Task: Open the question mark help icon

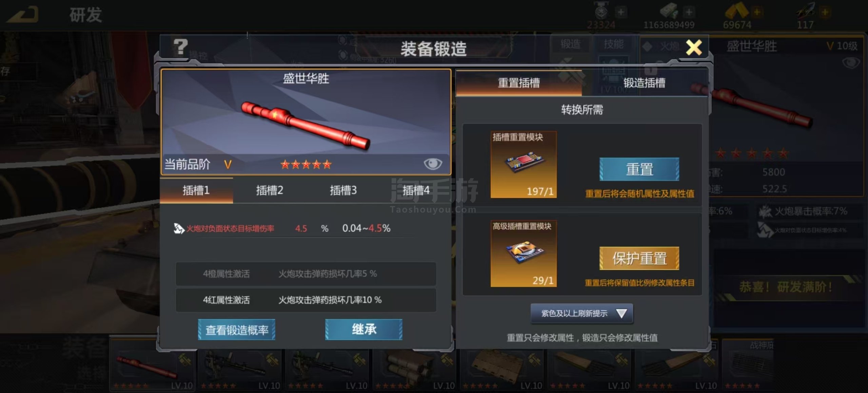Action: tap(180, 46)
